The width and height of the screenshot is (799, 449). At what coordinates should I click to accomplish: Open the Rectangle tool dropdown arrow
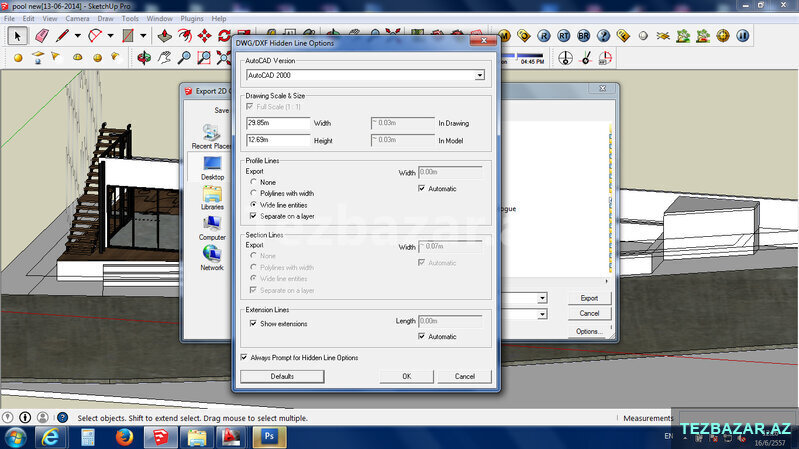point(143,36)
